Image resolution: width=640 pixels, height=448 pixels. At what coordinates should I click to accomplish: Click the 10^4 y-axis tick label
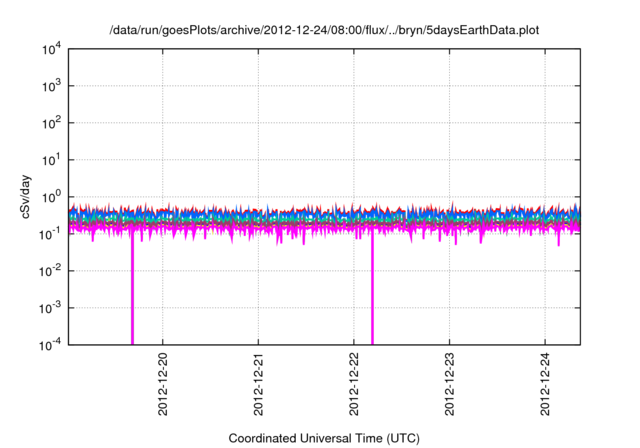tap(52, 50)
